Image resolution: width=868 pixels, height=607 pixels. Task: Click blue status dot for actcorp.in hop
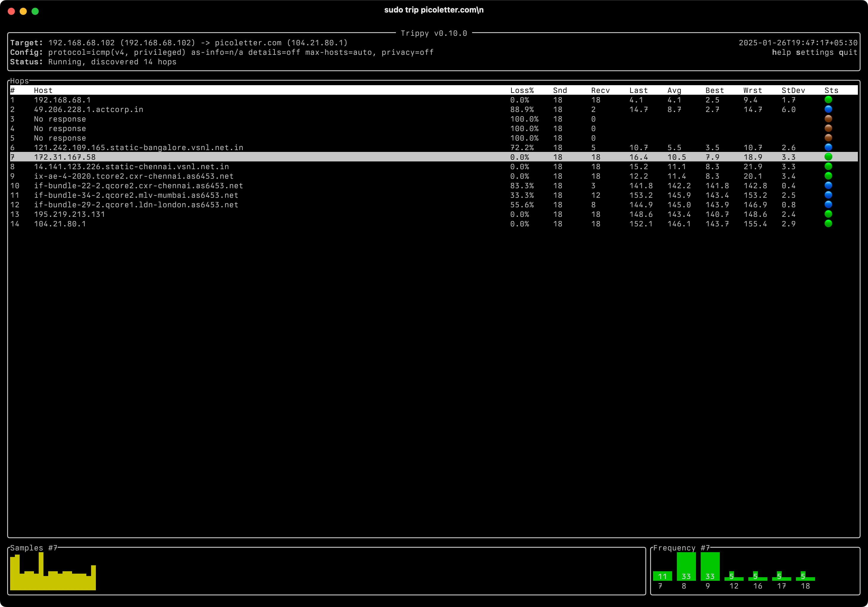coord(828,109)
